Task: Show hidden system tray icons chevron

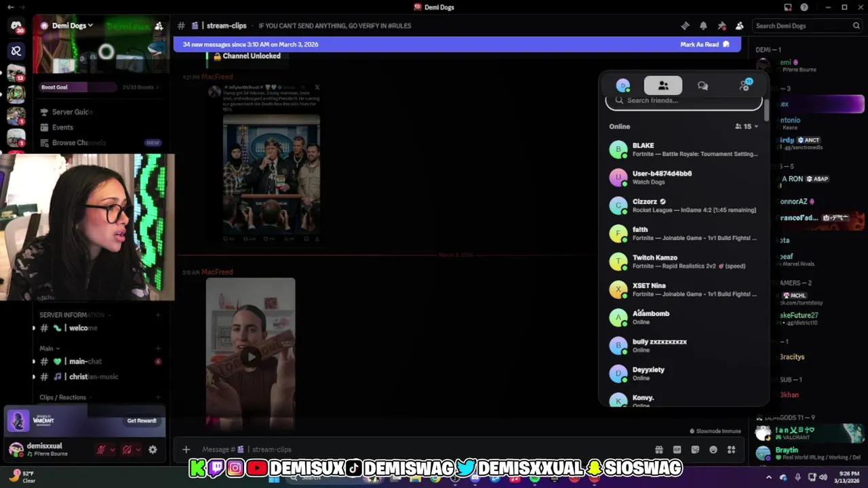Action: [768, 477]
